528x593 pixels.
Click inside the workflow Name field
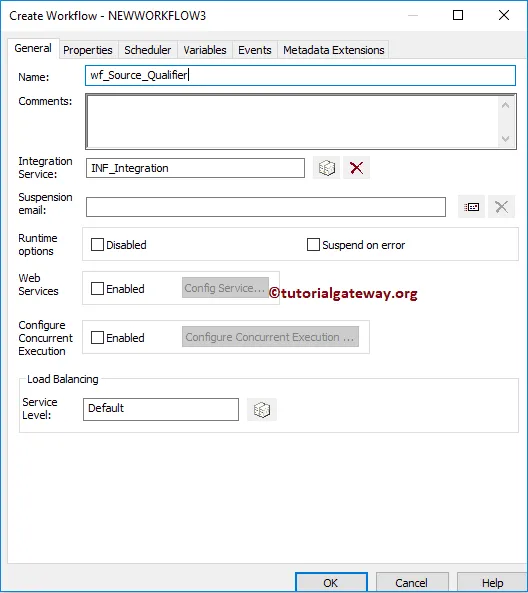tap(300, 75)
